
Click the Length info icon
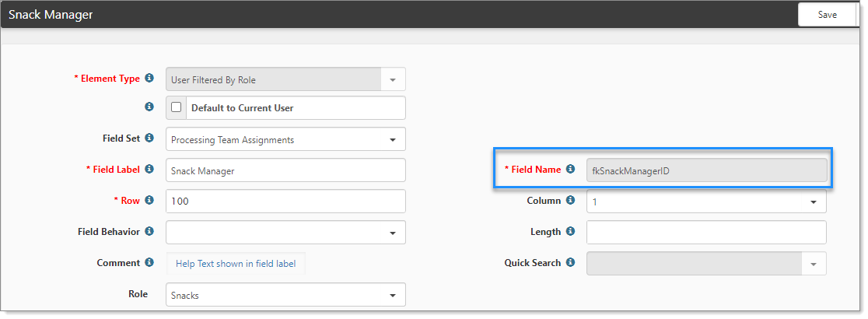(x=570, y=231)
